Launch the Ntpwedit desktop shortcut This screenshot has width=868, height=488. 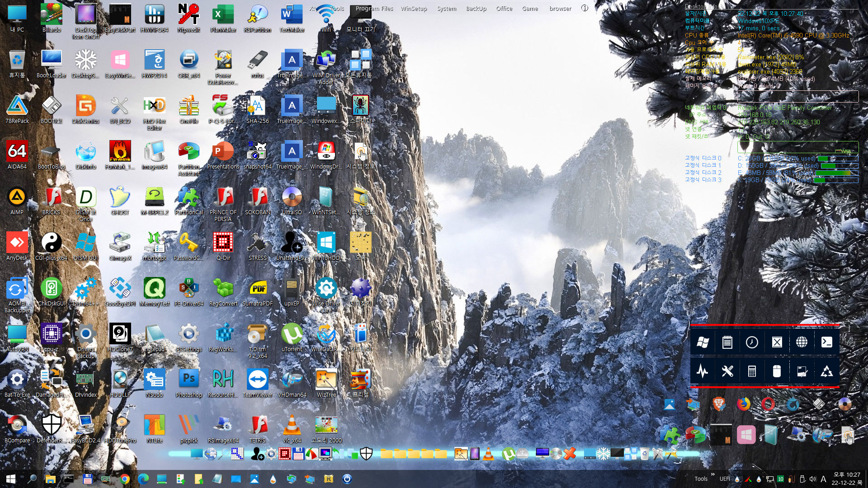(x=189, y=18)
